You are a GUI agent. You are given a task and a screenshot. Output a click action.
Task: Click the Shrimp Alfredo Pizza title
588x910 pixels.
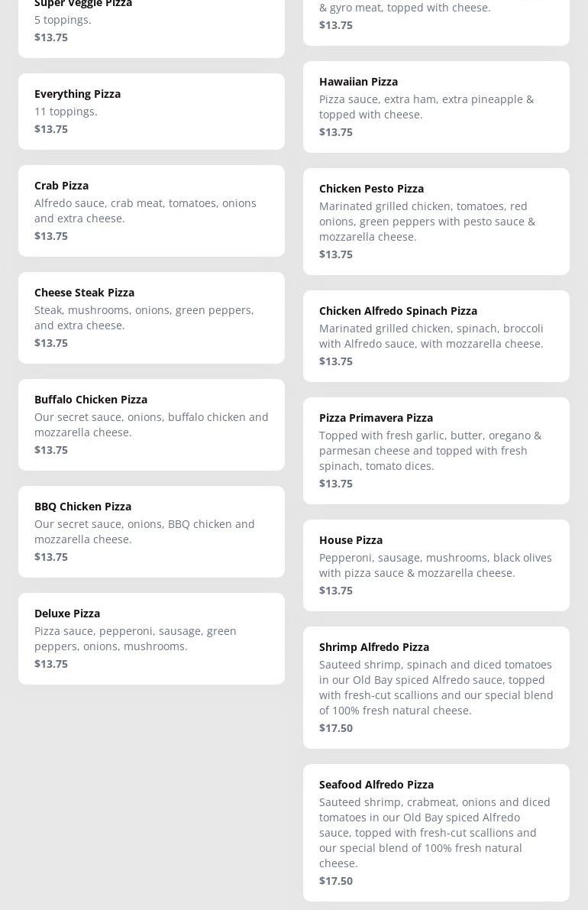coord(374,647)
